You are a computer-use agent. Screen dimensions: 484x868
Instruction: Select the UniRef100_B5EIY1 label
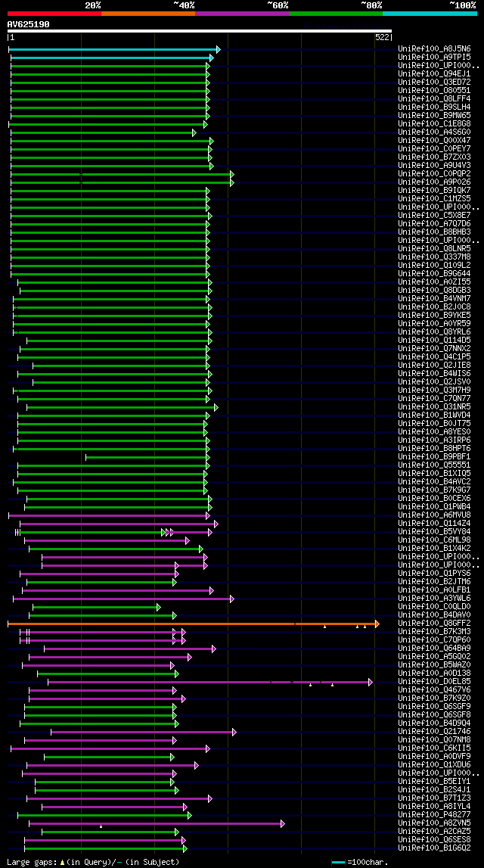click(434, 782)
